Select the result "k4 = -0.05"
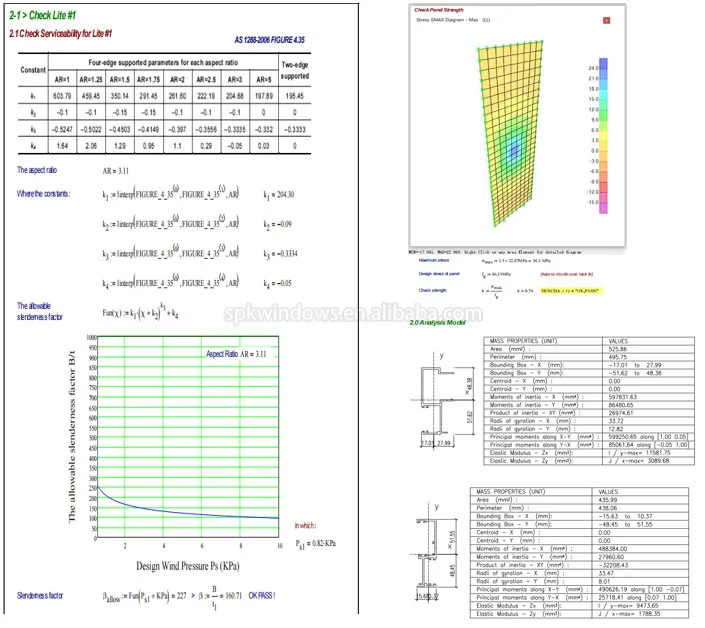The height and width of the screenshot is (628, 705). click(x=277, y=283)
